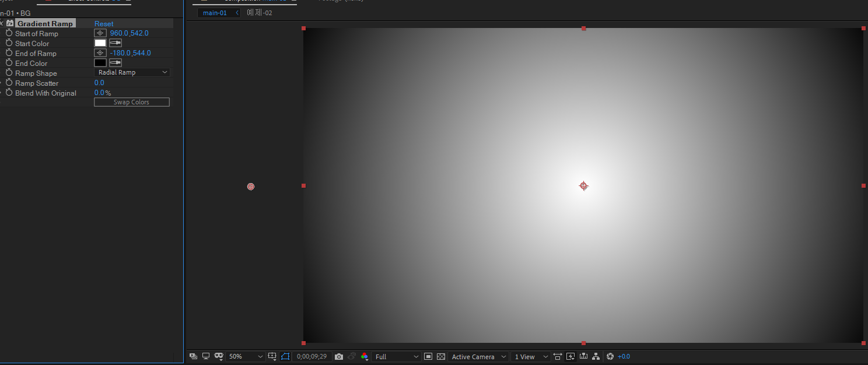Pick Start of Ramp point with crosshair button
Image resolution: width=868 pixels, height=365 pixels.
pyautogui.click(x=100, y=33)
